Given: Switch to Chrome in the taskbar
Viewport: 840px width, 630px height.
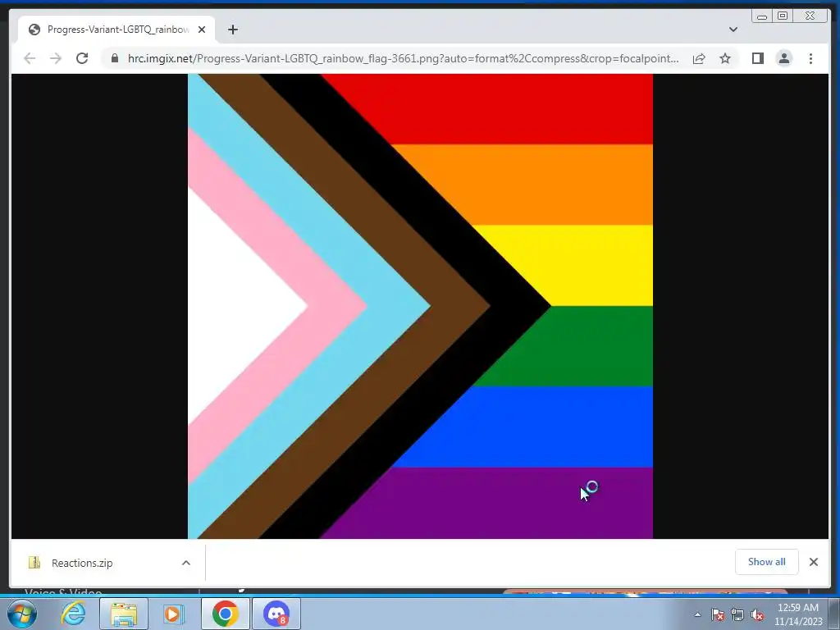Looking at the screenshot, I should (225, 614).
